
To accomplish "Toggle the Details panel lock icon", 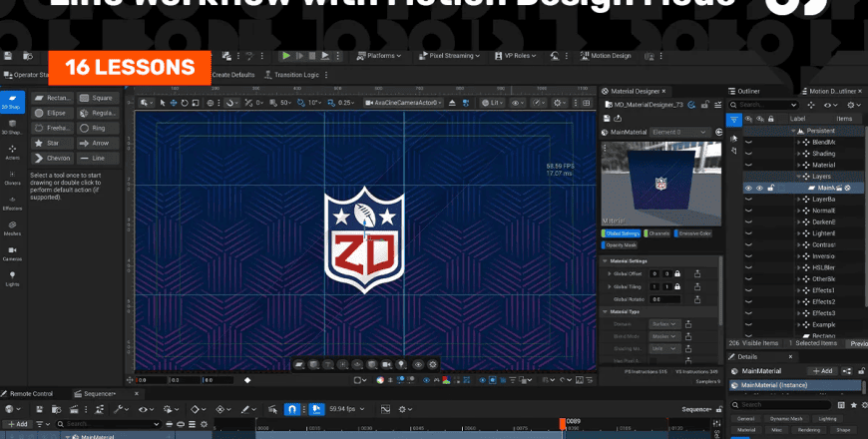I will tap(861, 371).
